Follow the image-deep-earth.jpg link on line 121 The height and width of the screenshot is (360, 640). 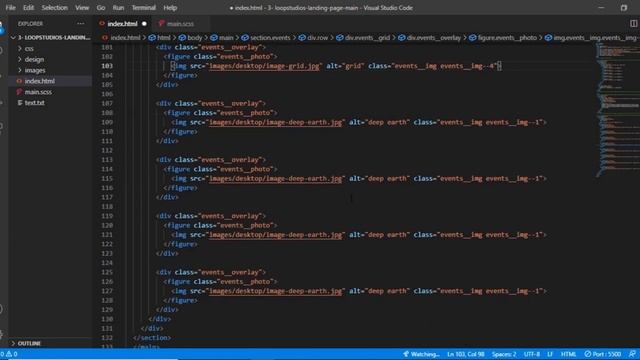275,235
